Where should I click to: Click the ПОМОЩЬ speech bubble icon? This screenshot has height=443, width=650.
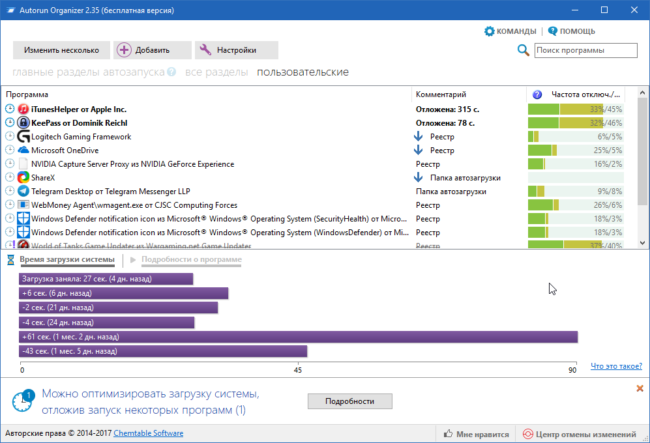553,31
